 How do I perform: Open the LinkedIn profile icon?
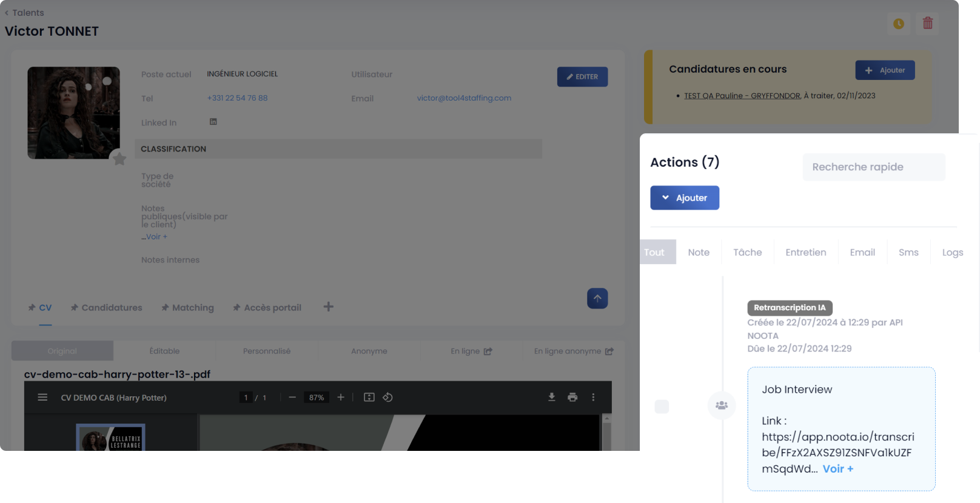pos(213,122)
